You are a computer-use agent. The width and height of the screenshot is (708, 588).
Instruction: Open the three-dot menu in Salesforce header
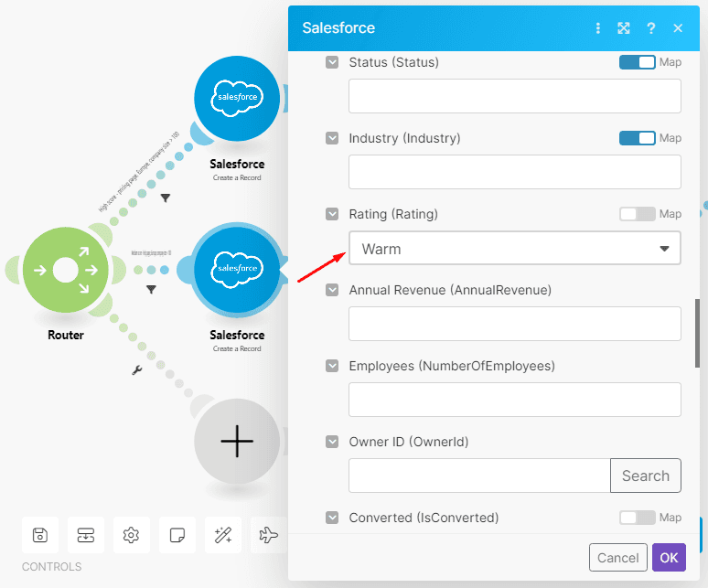pos(598,28)
